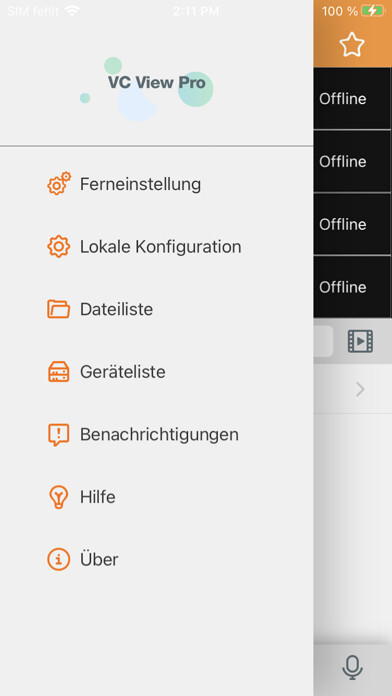Open the video playback film icon
The width and height of the screenshot is (392, 696).
click(360, 341)
